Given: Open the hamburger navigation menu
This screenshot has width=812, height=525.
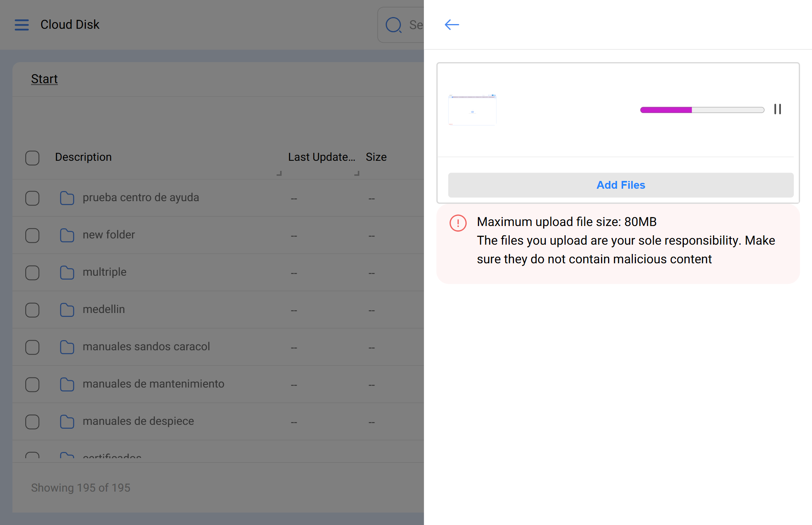Looking at the screenshot, I should tap(22, 24).
